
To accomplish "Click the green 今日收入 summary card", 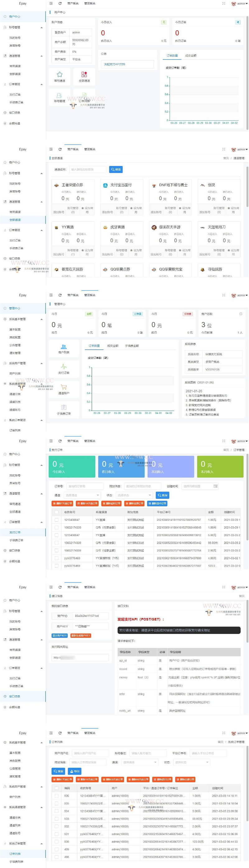I will pyautogui.click(x=72, y=467).
